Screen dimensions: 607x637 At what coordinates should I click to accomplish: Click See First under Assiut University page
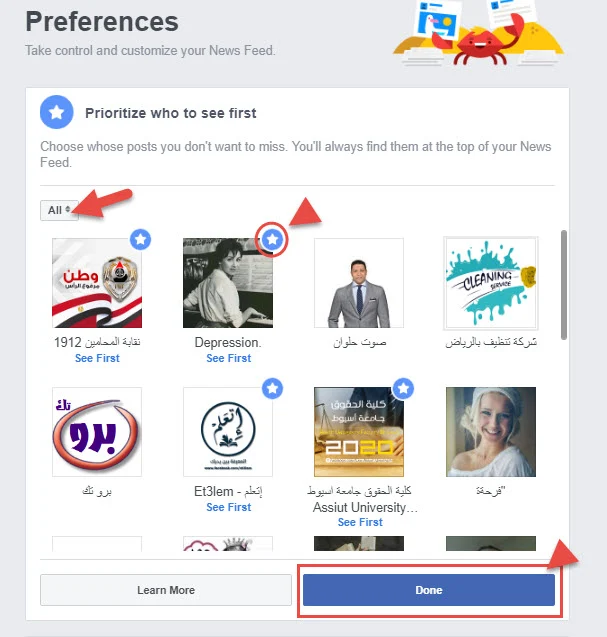(360, 522)
